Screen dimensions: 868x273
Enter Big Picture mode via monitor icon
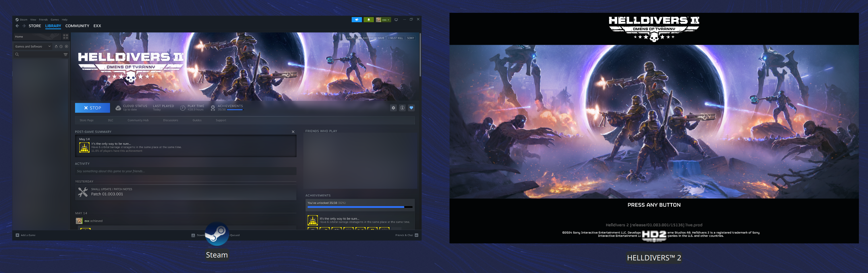coord(396,20)
